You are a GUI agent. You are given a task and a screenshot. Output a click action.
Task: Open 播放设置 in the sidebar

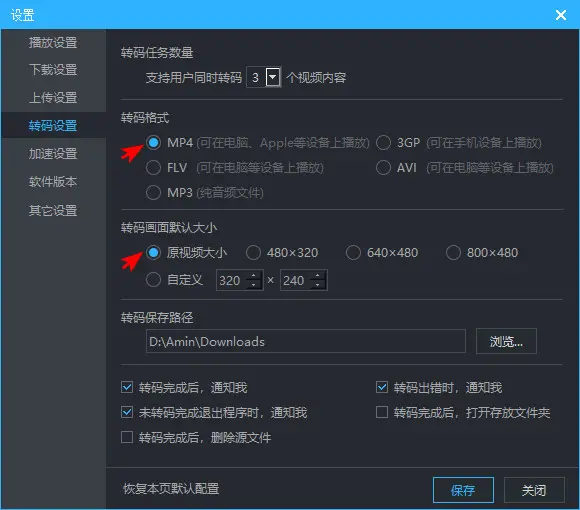click(53, 43)
